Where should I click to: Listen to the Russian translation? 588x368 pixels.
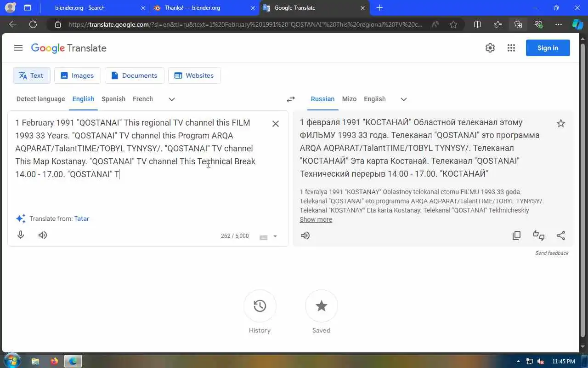(305, 236)
